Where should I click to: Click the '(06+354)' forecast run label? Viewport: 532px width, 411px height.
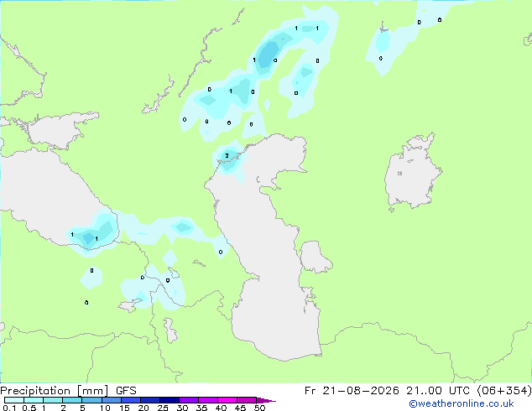[x=504, y=391]
